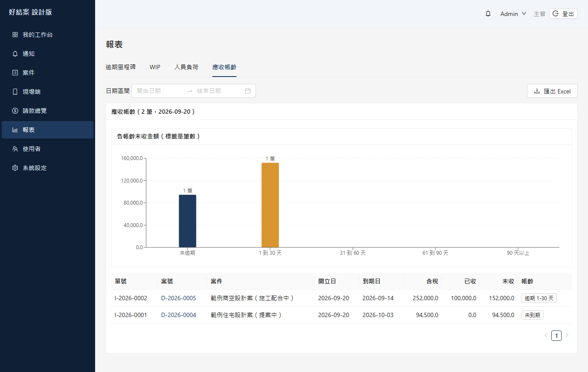Click the 案件 list icon in the sidebar
Screen dimensions: 588x372
(x=15, y=73)
